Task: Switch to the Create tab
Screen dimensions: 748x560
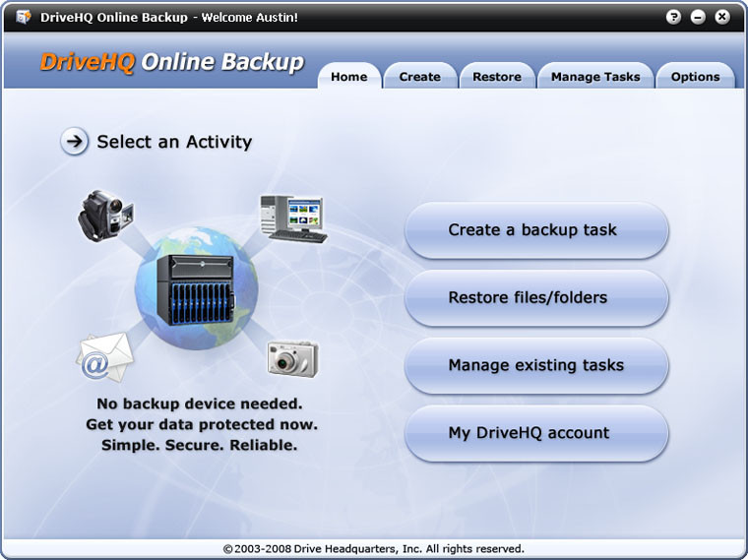Action: [420, 77]
